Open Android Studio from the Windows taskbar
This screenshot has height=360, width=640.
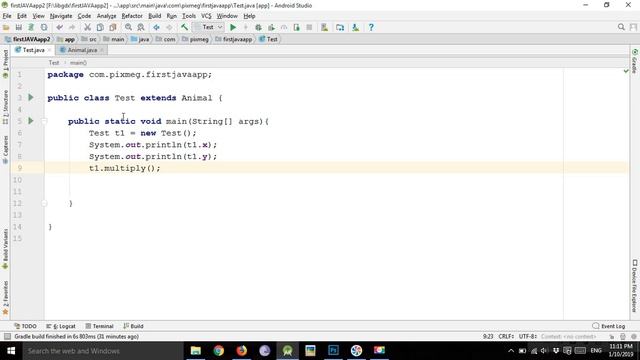click(x=287, y=351)
